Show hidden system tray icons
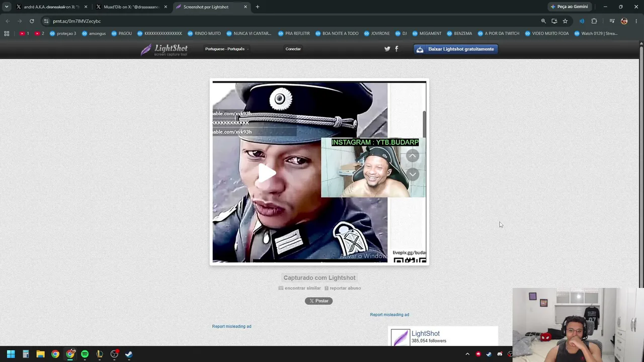This screenshot has height=362, width=644. point(467,354)
